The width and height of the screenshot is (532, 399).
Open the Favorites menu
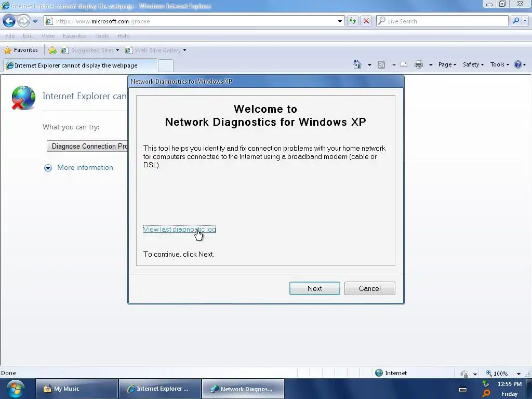point(75,36)
